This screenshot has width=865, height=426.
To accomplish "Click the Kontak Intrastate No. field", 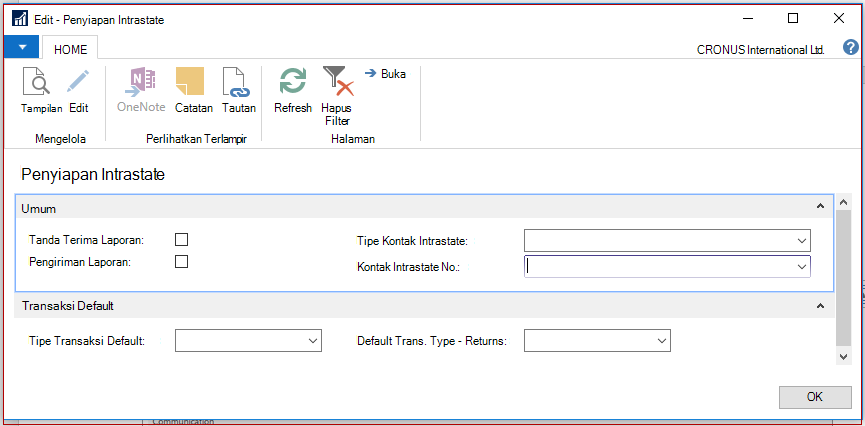I will pyautogui.click(x=667, y=266).
